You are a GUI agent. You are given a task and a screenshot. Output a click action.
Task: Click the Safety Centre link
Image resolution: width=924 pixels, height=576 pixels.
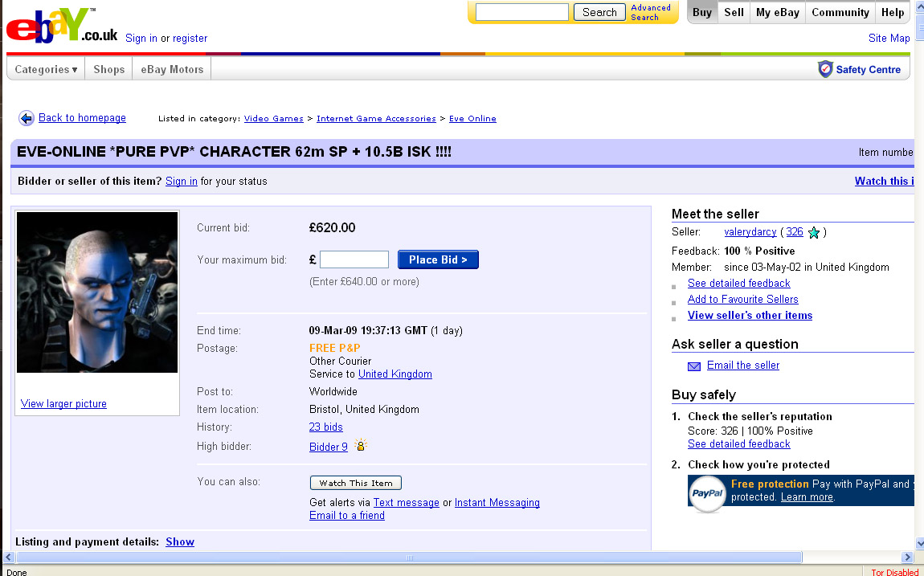point(868,70)
